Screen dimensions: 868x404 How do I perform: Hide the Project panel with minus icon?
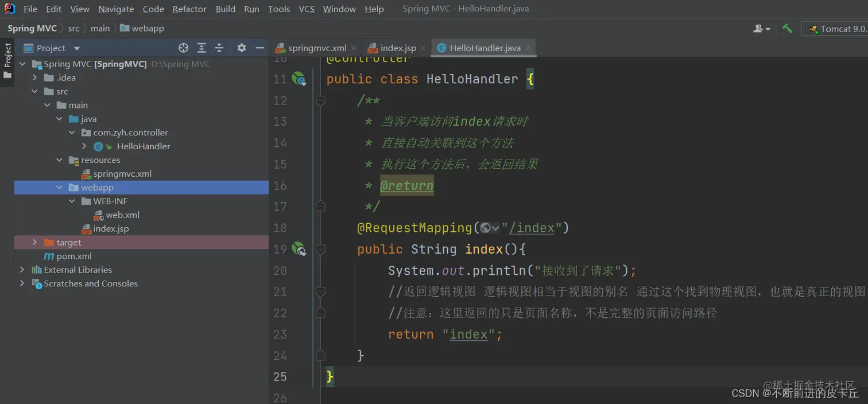259,48
